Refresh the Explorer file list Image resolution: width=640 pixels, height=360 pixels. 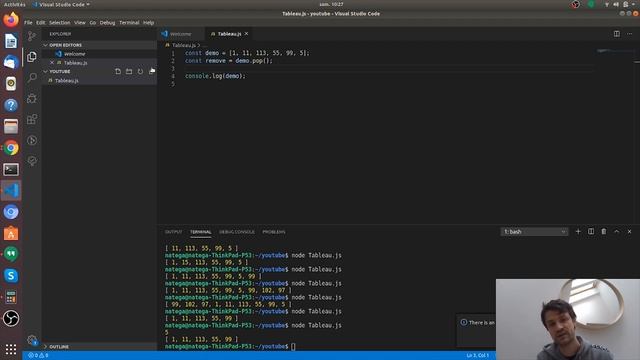tap(140, 71)
